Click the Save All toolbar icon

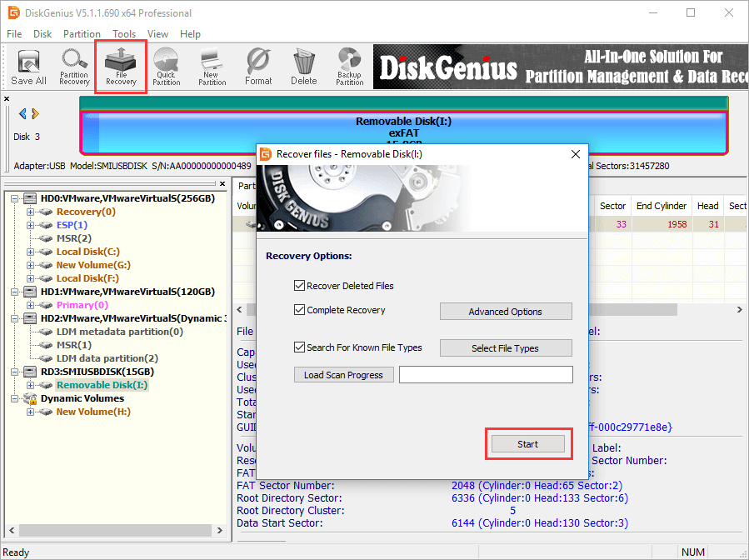[28, 67]
